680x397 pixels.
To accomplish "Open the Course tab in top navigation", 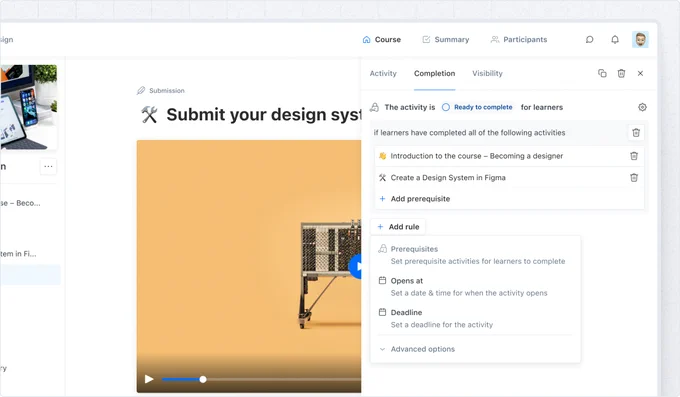I will pyautogui.click(x=382, y=39).
